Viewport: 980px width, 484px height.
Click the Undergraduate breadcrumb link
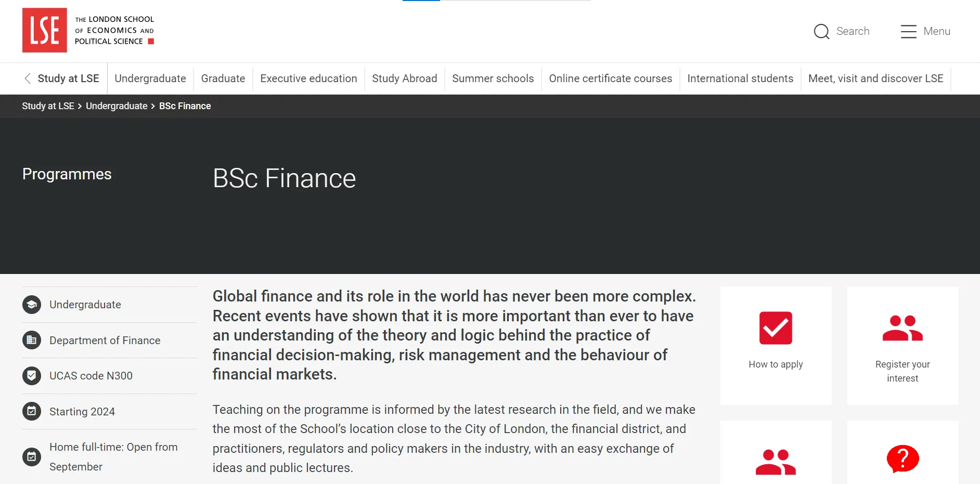(117, 106)
